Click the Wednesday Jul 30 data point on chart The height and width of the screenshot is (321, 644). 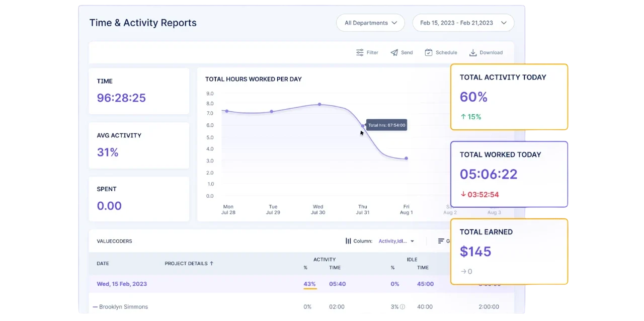click(x=319, y=105)
